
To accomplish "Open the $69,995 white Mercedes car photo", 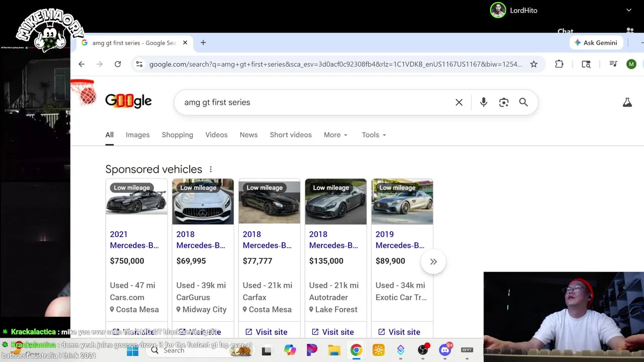I will (203, 202).
